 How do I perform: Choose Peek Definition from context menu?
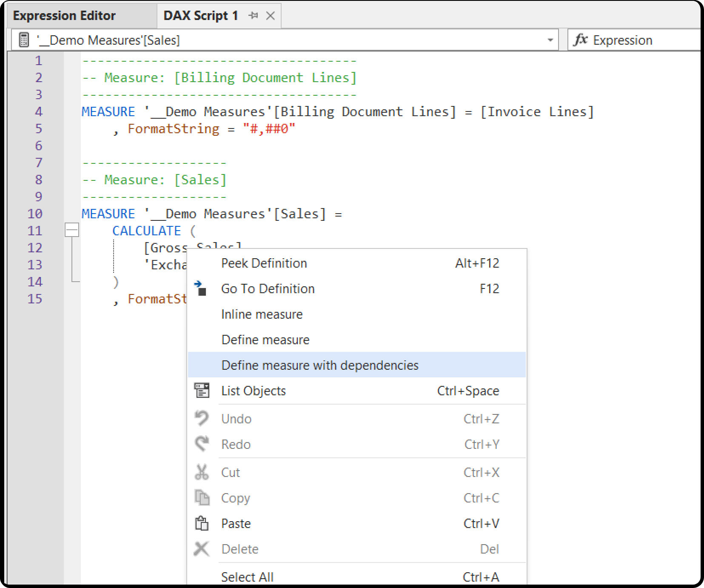pos(357,263)
